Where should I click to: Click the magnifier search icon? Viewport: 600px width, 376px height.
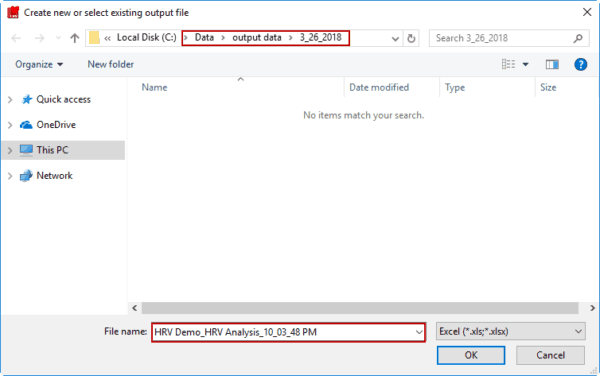tap(578, 38)
